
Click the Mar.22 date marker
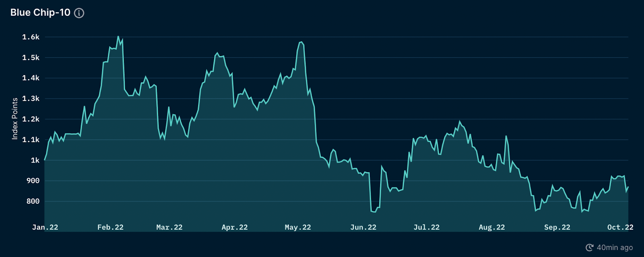(x=169, y=227)
